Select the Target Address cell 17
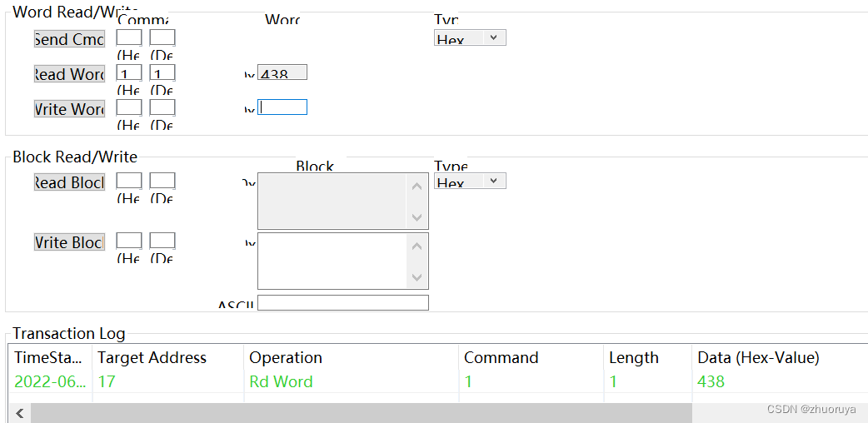Viewport: 868px width, 423px height. pos(167,381)
